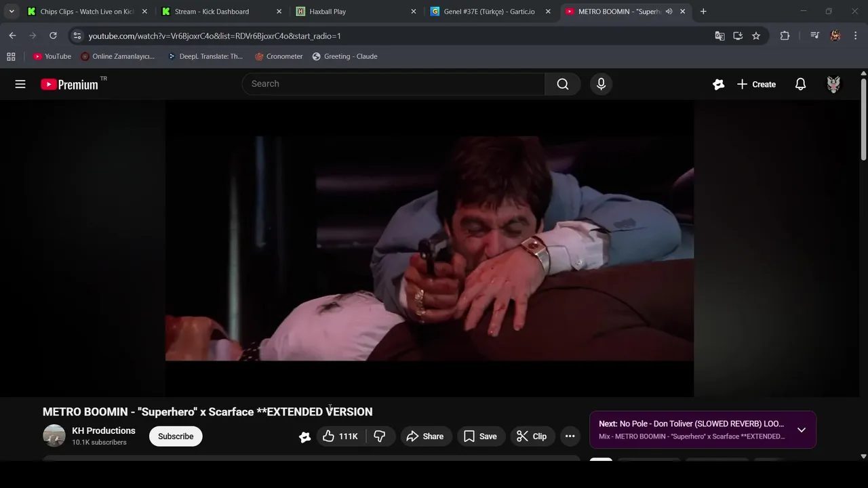The width and height of the screenshot is (868, 488).
Task: Open Chrome profile avatar
Action: click(x=835, y=36)
